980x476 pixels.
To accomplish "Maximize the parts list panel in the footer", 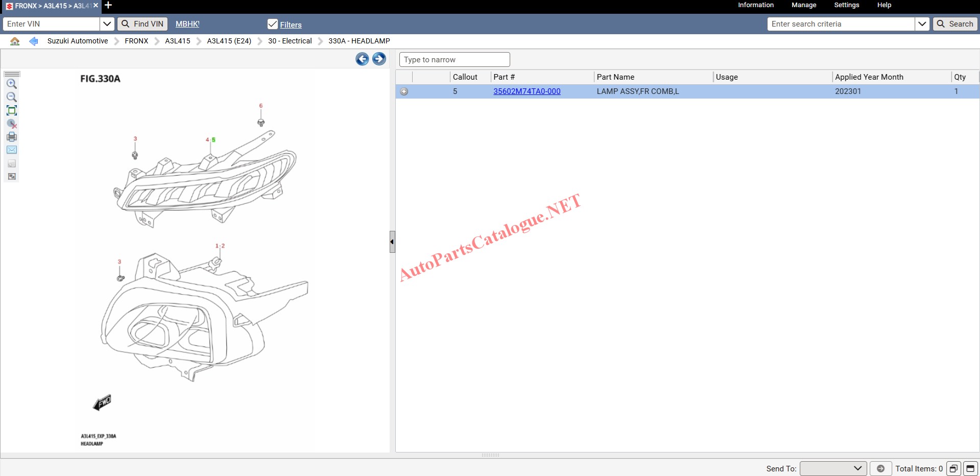I will [x=970, y=468].
